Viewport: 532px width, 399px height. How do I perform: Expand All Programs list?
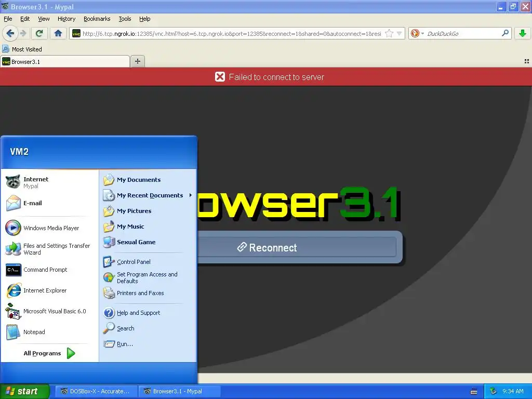[49, 353]
